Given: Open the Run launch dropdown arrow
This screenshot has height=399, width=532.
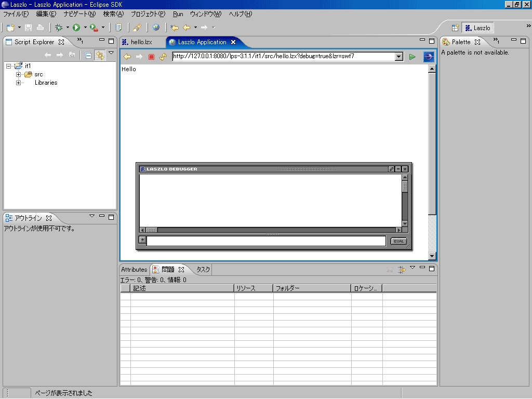Looking at the screenshot, I should [x=85, y=28].
